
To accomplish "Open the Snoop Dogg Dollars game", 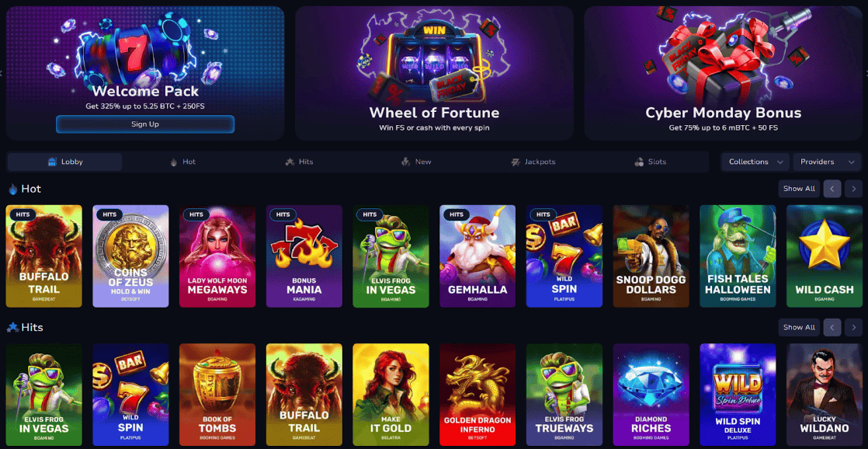I will 651,256.
